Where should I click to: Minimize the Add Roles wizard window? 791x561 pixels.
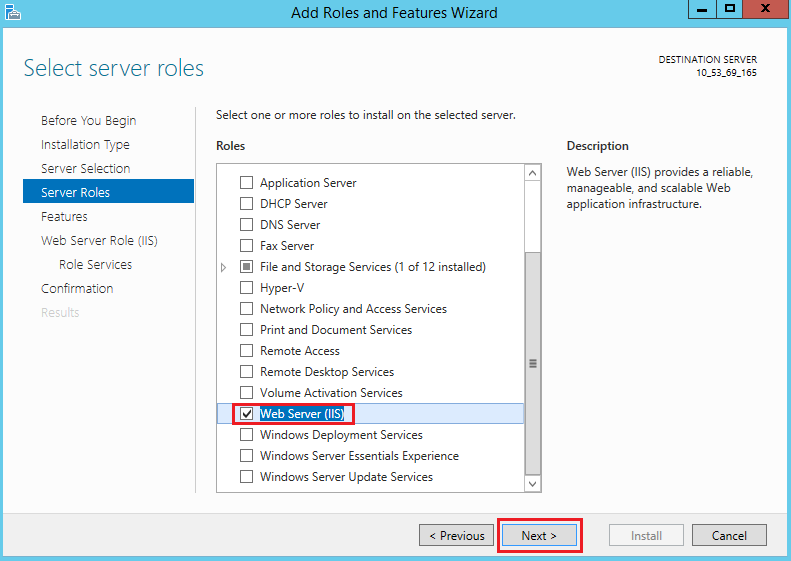[701, 9]
